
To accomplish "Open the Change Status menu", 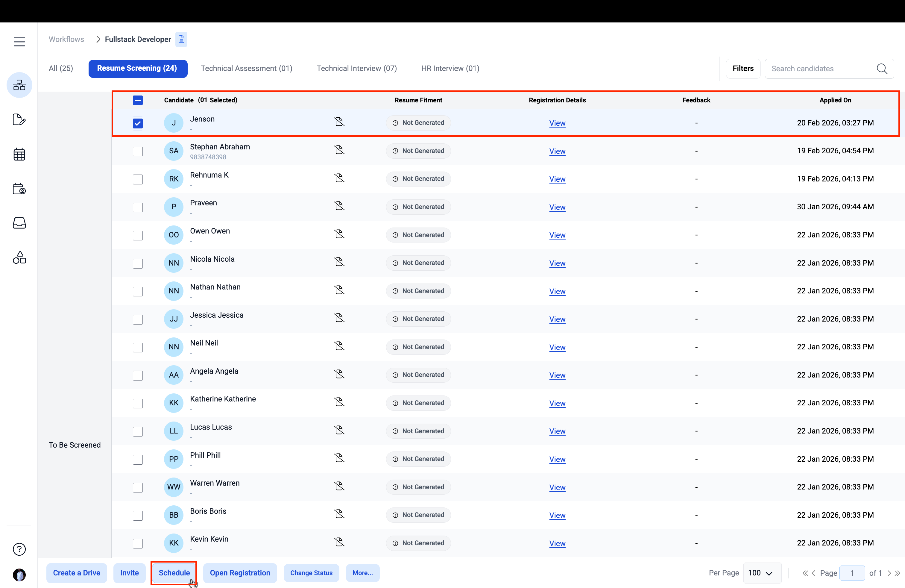I will pyautogui.click(x=311, y=573).
